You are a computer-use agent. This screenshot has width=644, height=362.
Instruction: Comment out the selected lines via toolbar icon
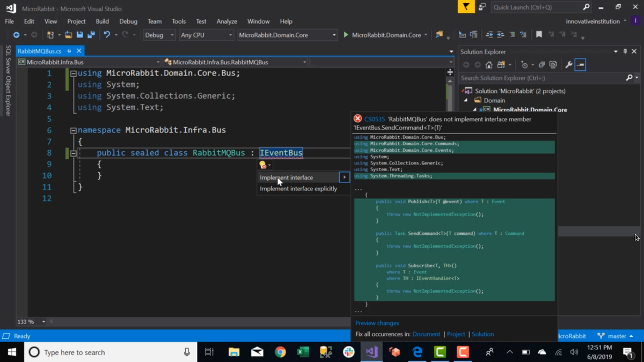(512, 35)
